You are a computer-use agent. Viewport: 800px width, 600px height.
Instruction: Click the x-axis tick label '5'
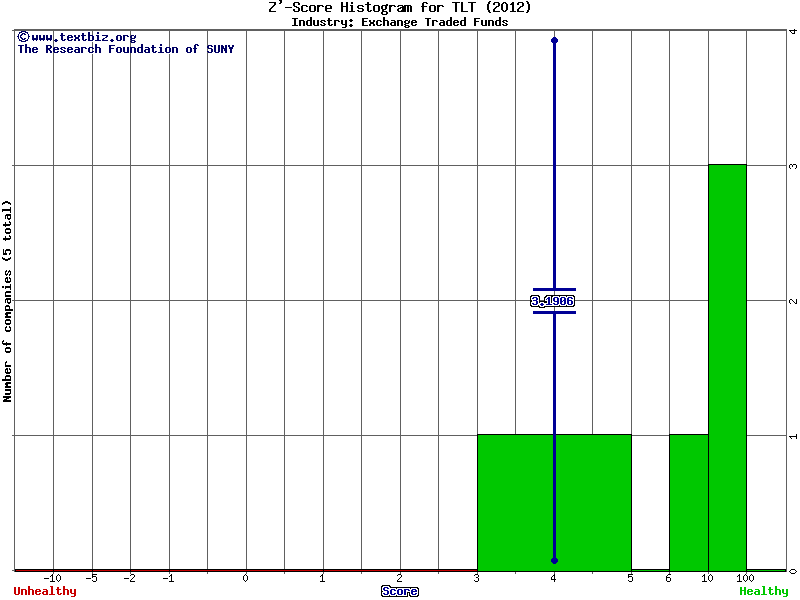coord(631,578)
